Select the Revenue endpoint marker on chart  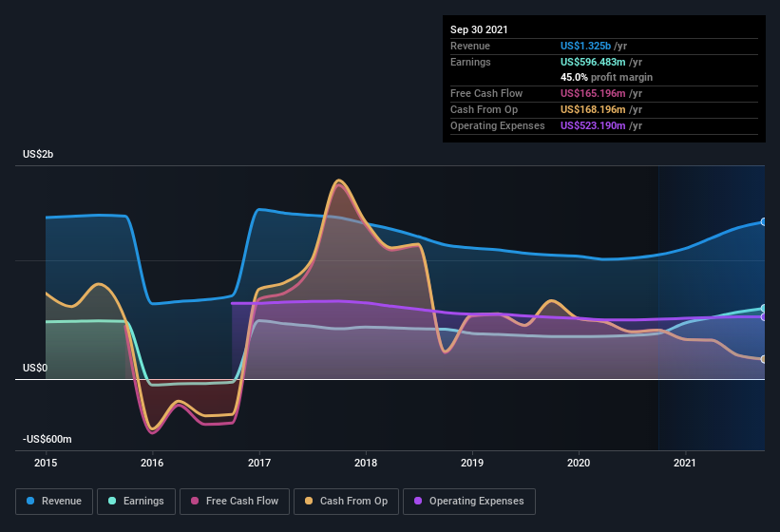pyautogui.click(x=764, y=221)
